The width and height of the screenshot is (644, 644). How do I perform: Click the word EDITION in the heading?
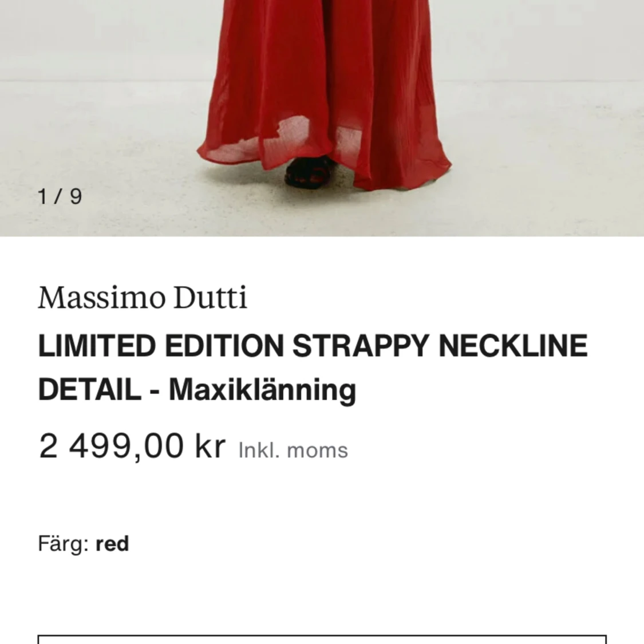pos(224,346)
